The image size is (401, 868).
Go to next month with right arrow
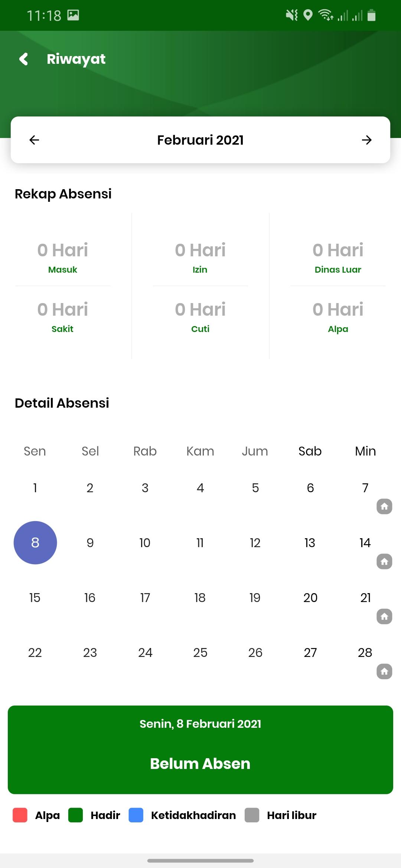[x=367, y=140]
